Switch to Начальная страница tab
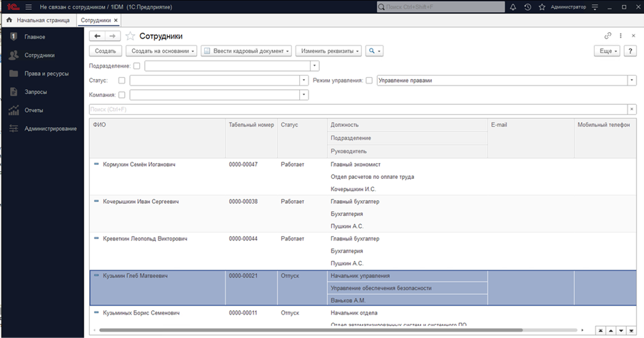Viewport: 644px width, 338px height. (x=42, y=21)
